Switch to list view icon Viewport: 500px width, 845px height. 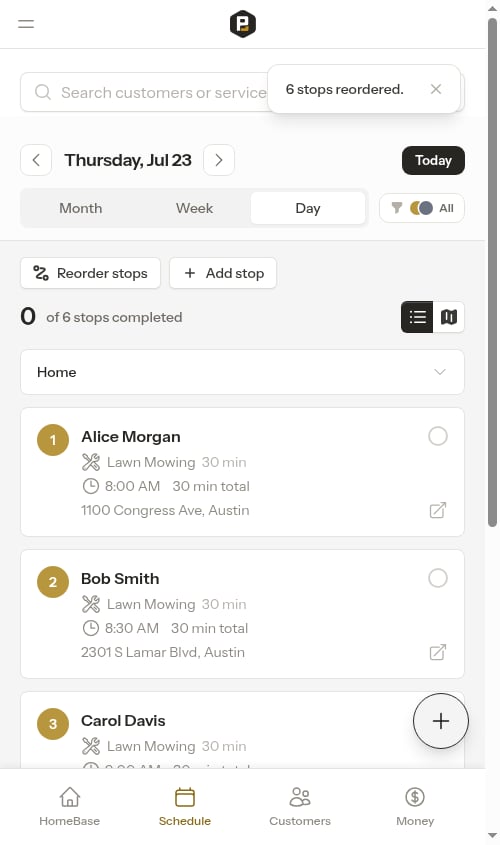pyautogui.click(x=417, y=317)
